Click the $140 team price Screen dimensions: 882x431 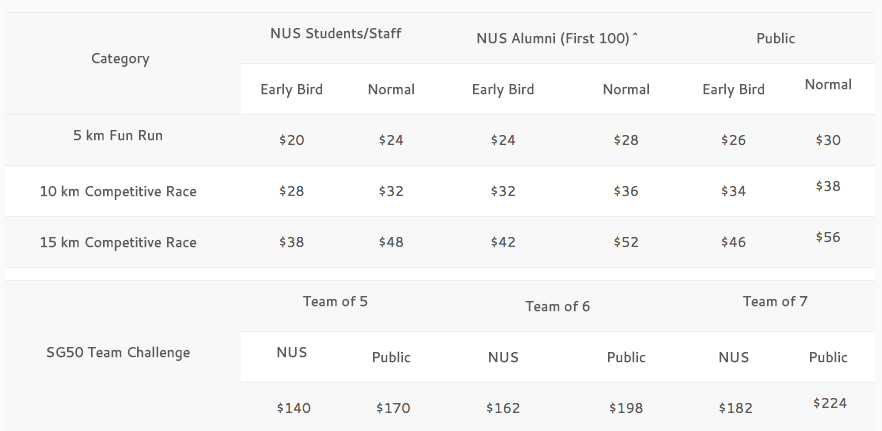click(x=294, y=408)
